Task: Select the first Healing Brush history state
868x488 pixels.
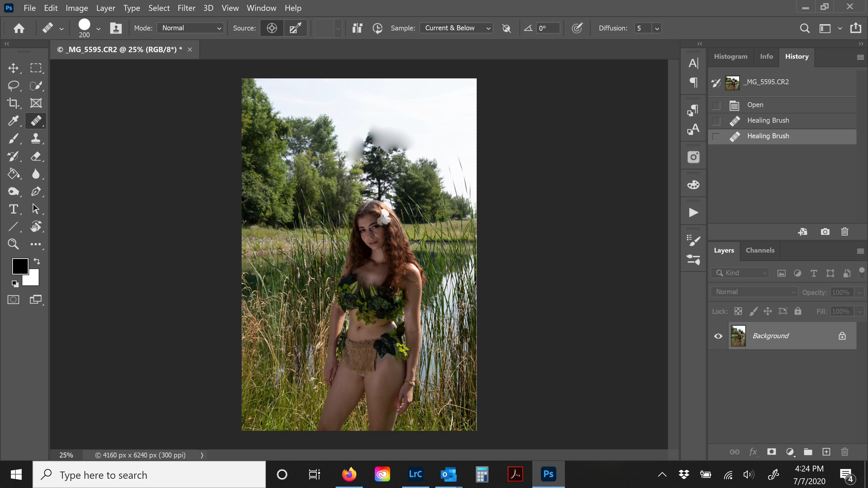Action: click(x=768, y=120)
